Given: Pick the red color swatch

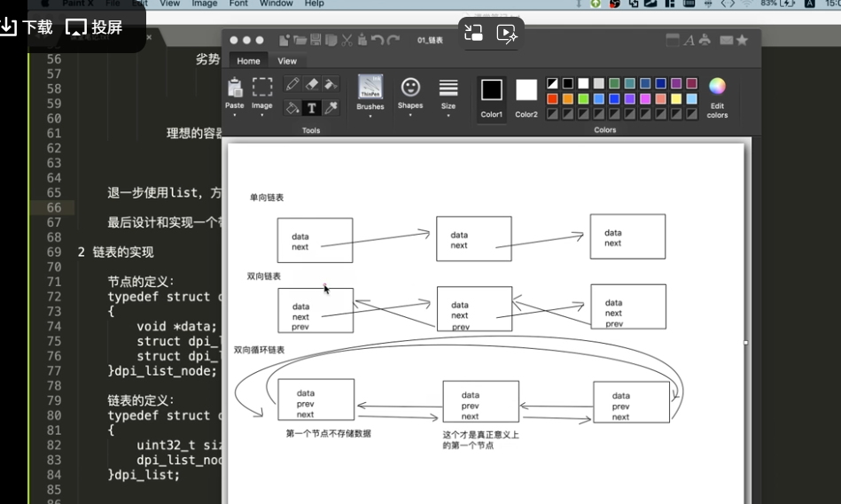Looking at the screenshot, I should coord(553,99).
